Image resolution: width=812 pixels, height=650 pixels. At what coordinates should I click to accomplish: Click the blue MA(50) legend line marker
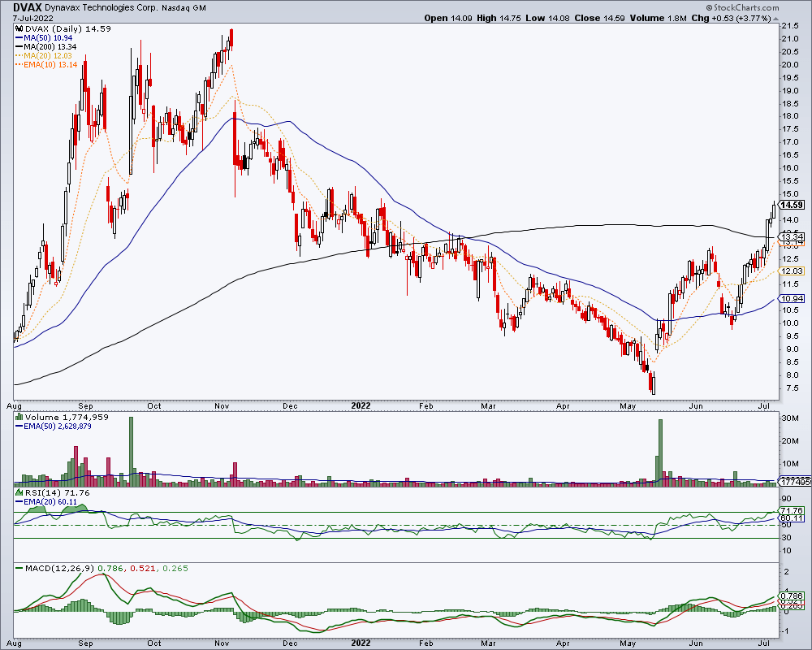pos(19,38)
